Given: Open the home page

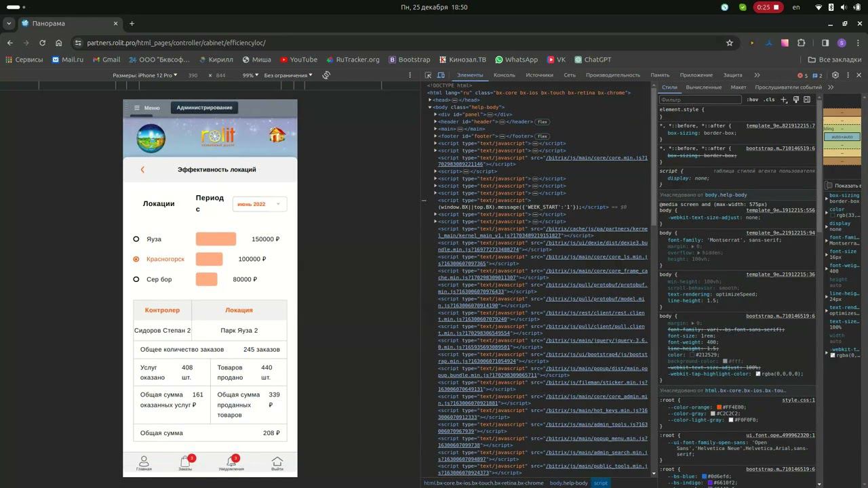Looking at the screenshot, I should pos(58,43).
